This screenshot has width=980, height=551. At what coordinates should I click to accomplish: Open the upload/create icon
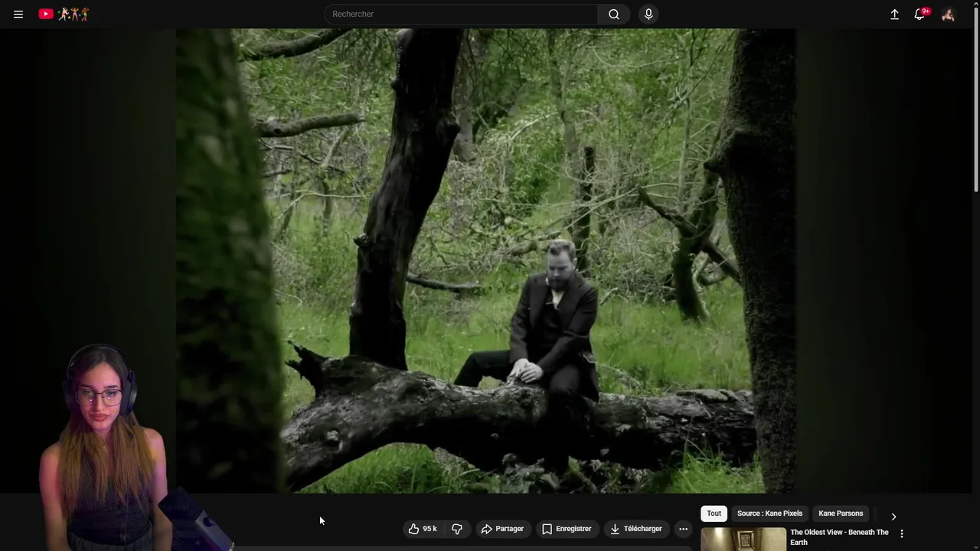pos(894,14)
